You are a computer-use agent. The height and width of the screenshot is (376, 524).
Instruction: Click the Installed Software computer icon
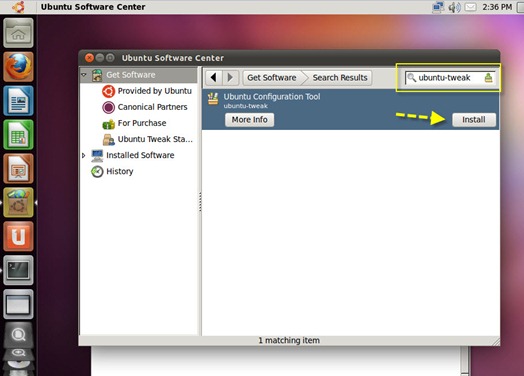97,156
